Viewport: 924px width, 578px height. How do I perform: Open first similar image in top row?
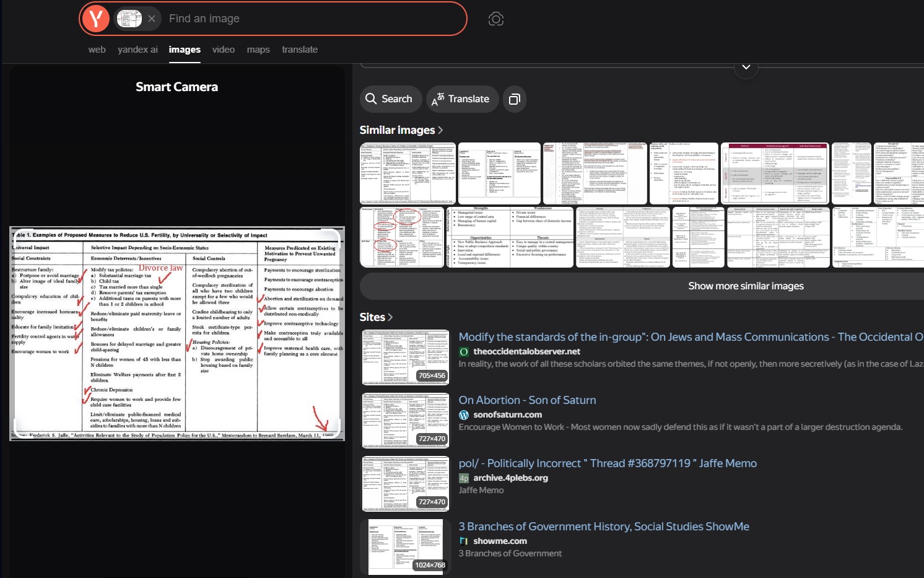(408, 173)
